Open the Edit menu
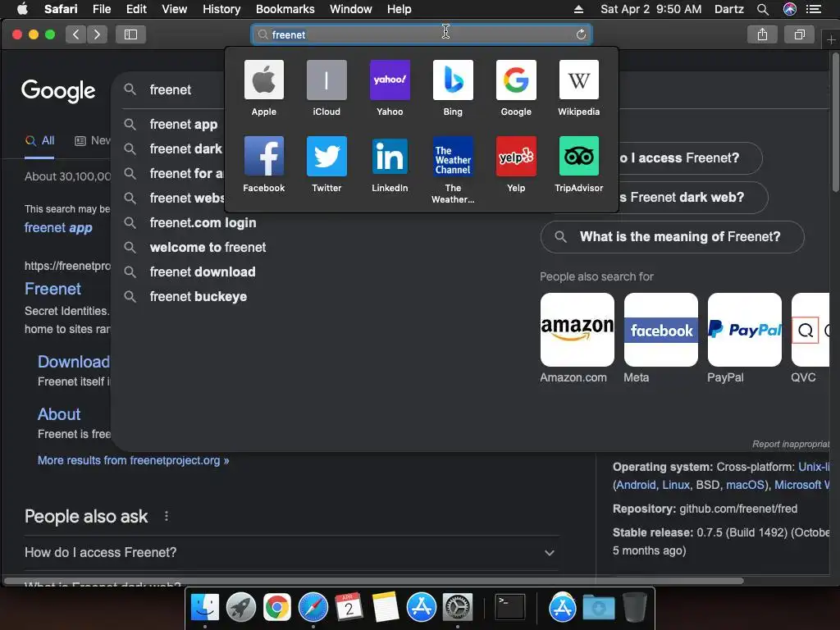The image size is (840, 630). [136, 9]
